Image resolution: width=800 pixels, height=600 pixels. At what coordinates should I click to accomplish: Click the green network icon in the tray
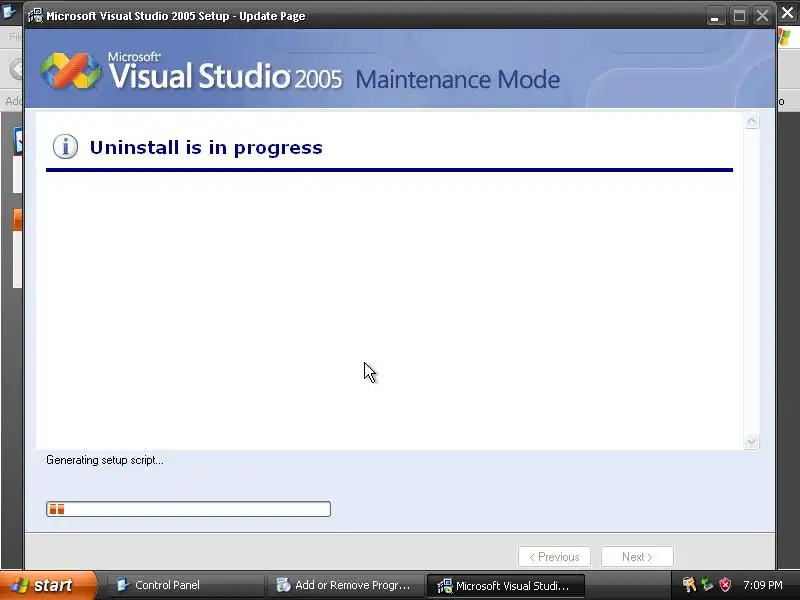707,584
